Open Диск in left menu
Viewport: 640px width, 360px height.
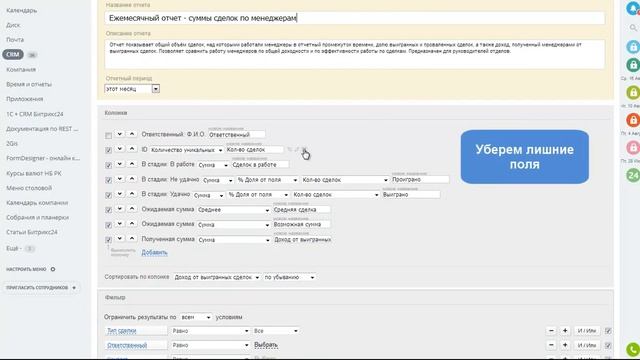coord(13,25)
